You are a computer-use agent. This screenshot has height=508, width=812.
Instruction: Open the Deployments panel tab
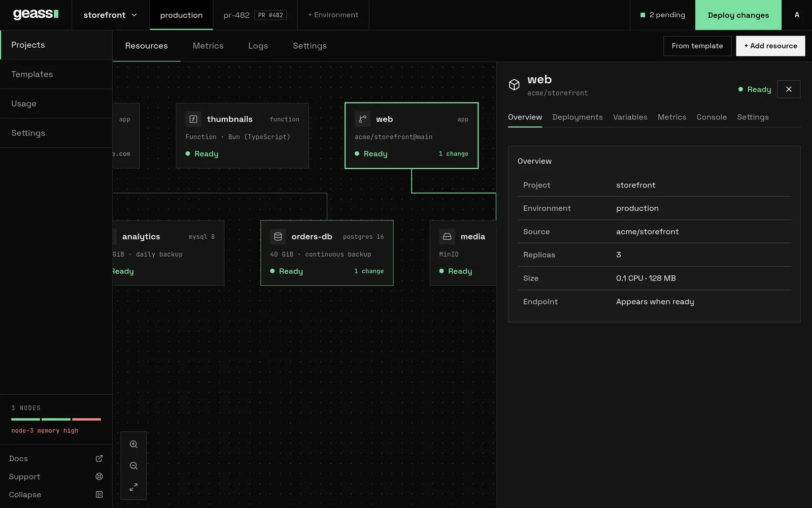click(x=578, y=117)
